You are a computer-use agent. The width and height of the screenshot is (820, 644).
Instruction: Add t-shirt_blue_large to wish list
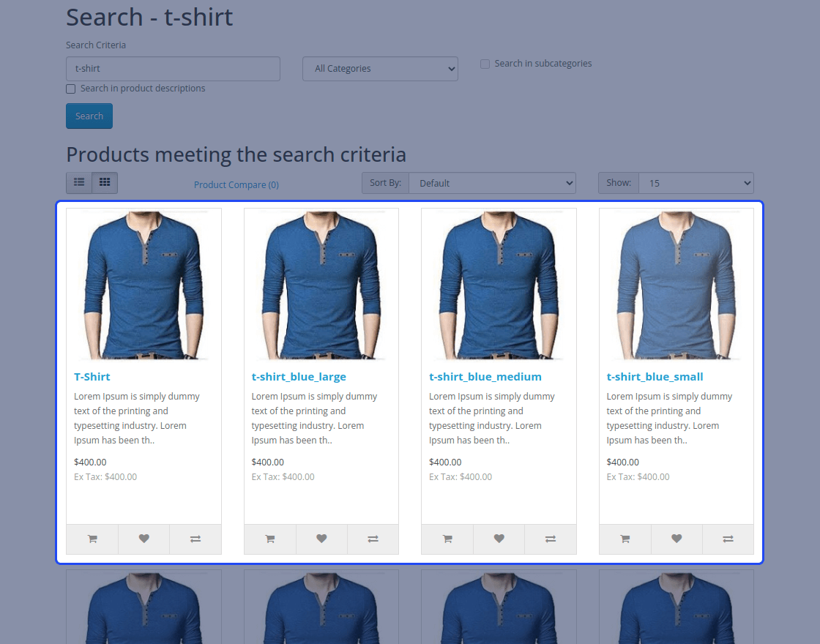tap(321, 539)
